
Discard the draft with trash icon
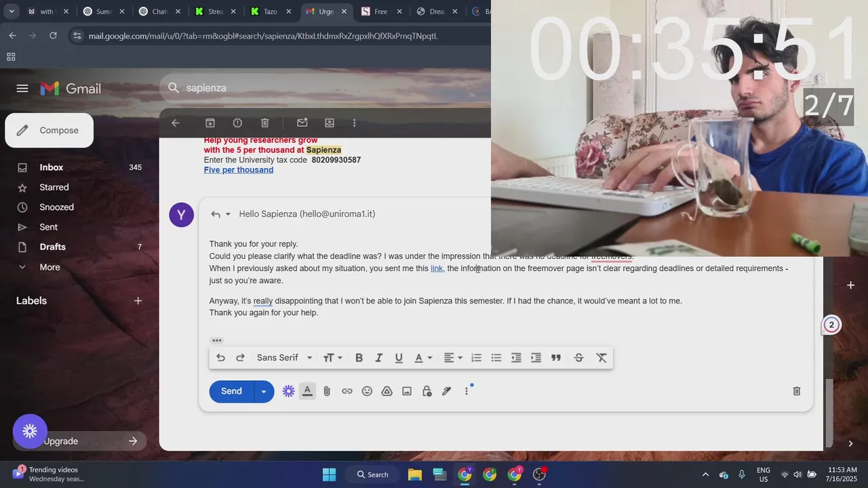pyautogui.click(x=797, y=391)
